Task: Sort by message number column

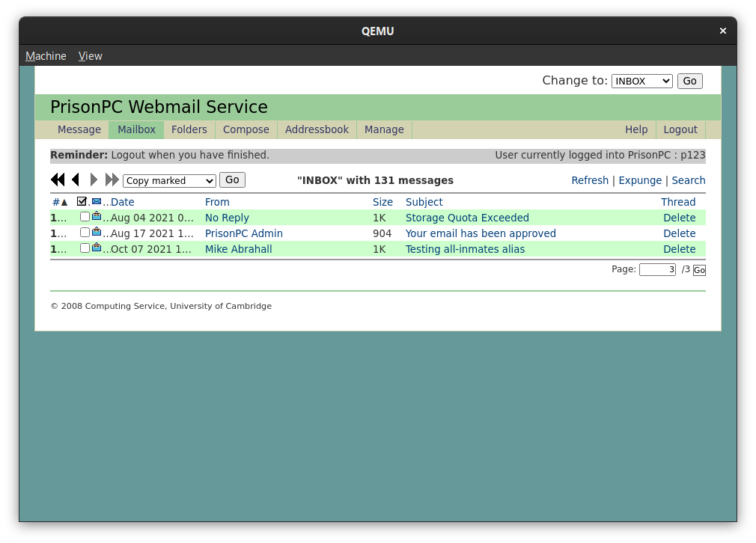Action: [x=60, y=203]
